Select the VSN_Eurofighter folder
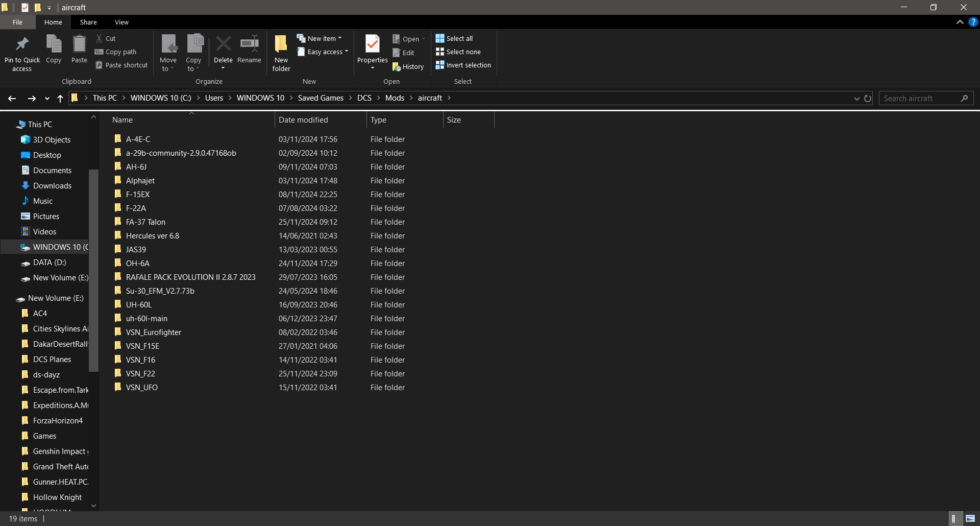980x526 pixels. click(x=154, y=332)
